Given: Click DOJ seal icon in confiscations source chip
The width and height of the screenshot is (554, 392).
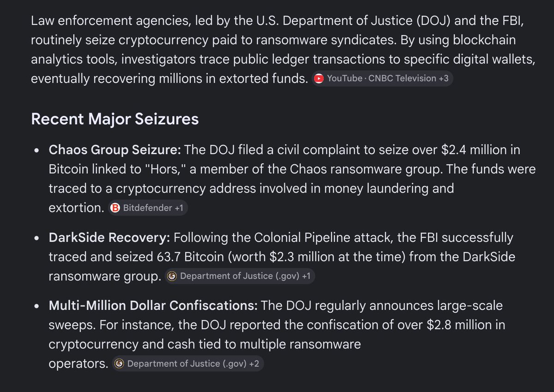Looking at the screenshot, I should click(x=119, y=364).
